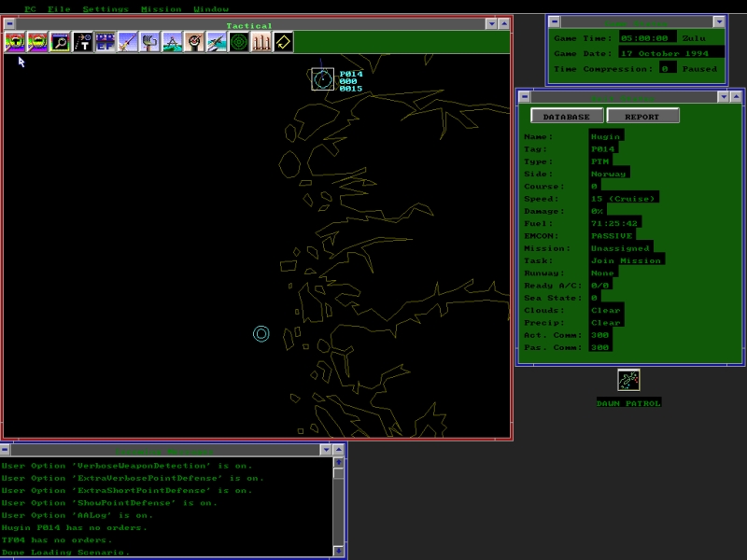Click the Type value PTM
Viewport: 747px width, 560px height.
[600, 161]
